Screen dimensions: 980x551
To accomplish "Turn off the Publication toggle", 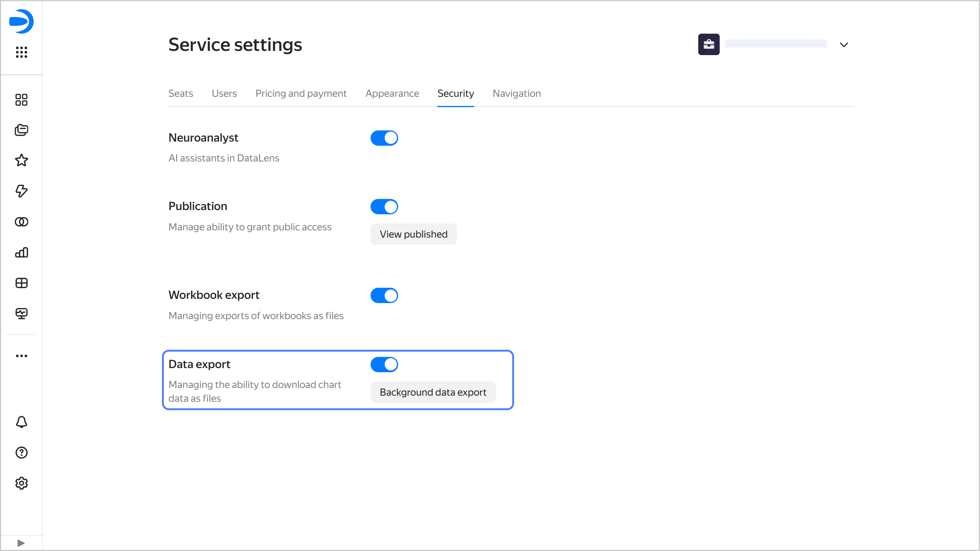I will 384,207.
